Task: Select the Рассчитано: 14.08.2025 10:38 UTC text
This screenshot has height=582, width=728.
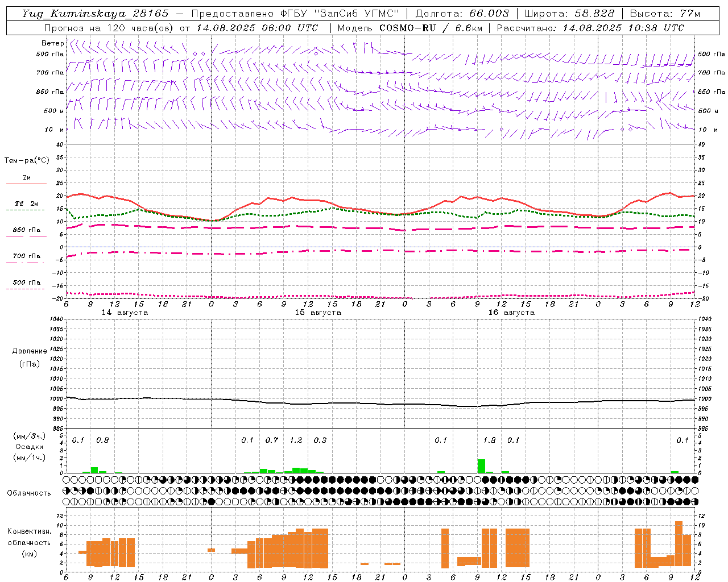Action: [x=590, y=28]
